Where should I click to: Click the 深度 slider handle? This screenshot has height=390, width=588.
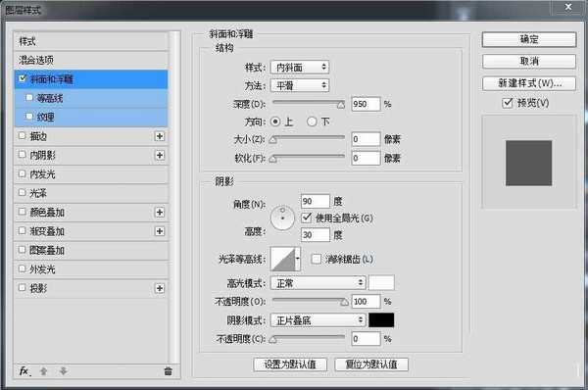tap(340, 105)
